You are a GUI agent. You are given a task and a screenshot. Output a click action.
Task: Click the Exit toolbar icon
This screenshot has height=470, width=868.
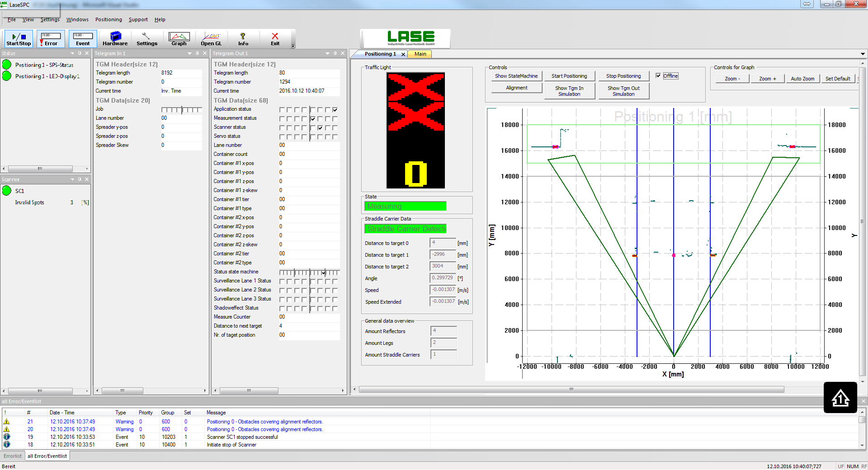[x=275, y=38]
